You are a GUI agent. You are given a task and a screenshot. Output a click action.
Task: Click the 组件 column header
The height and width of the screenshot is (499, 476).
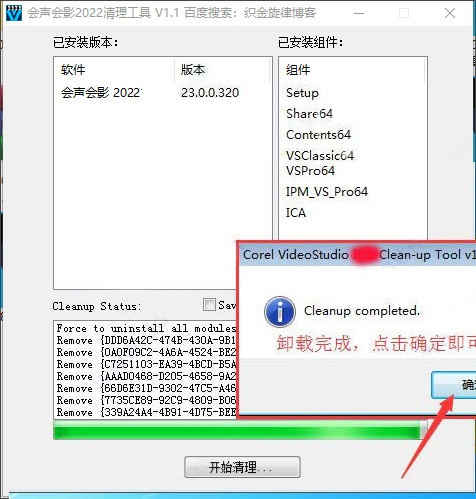pyautogui.click(x=298, y=70)
